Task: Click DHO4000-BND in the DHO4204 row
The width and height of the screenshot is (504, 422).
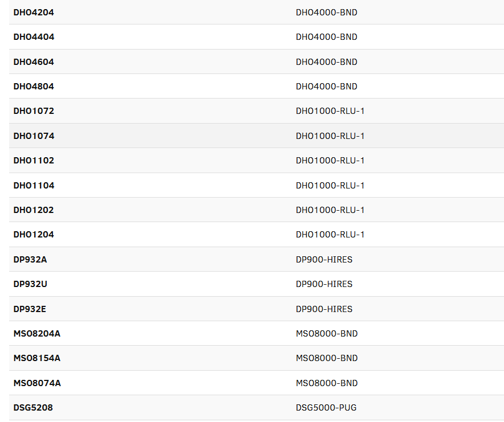Action: (x=326, y=12)
